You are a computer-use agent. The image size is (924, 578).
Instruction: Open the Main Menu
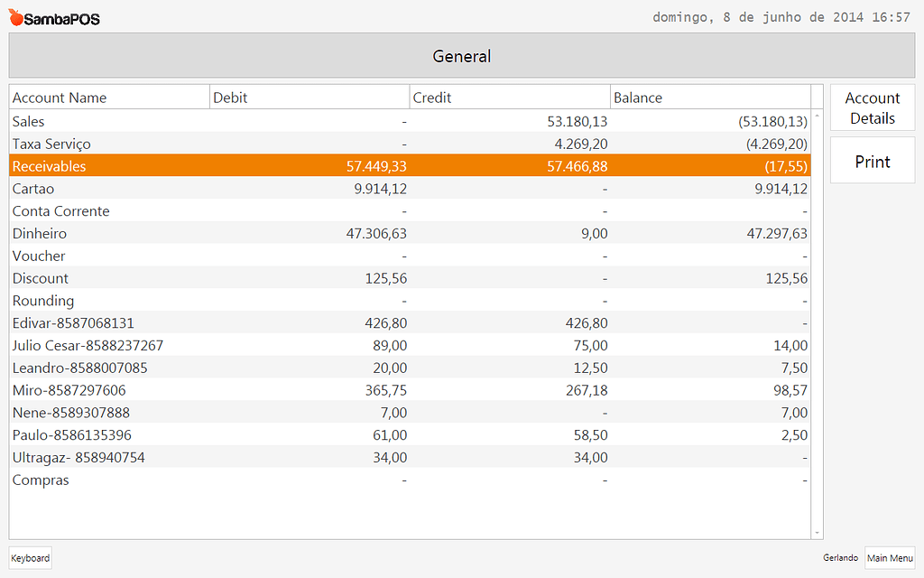tap(890, 557)
